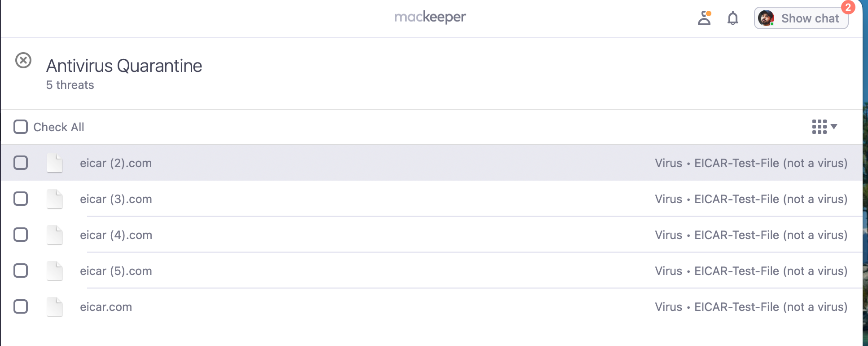Viewport: 868px width, 346px height.
Task: Open the grid view options dropdown
Action: 824,127
